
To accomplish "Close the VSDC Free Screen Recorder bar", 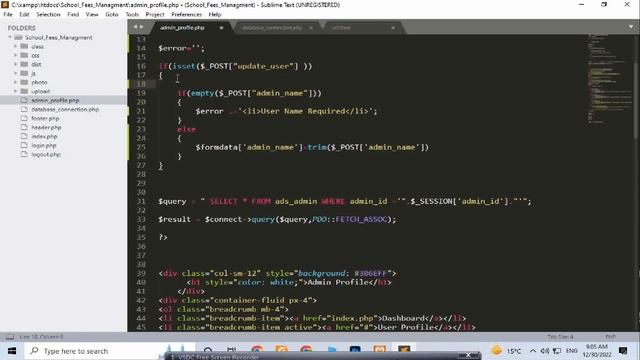I will pyautogui.click(x=468, y=355).
